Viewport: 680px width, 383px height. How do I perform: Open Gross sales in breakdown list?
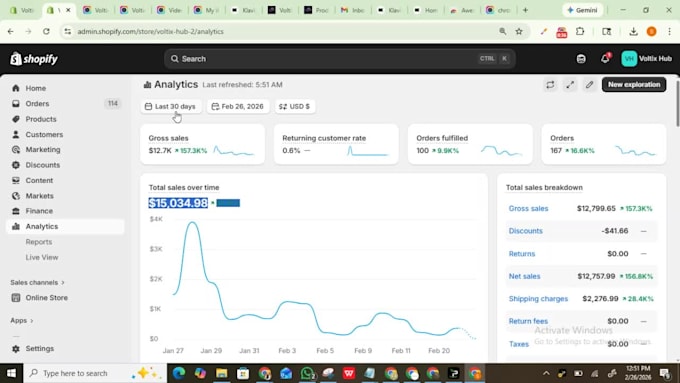528,209
